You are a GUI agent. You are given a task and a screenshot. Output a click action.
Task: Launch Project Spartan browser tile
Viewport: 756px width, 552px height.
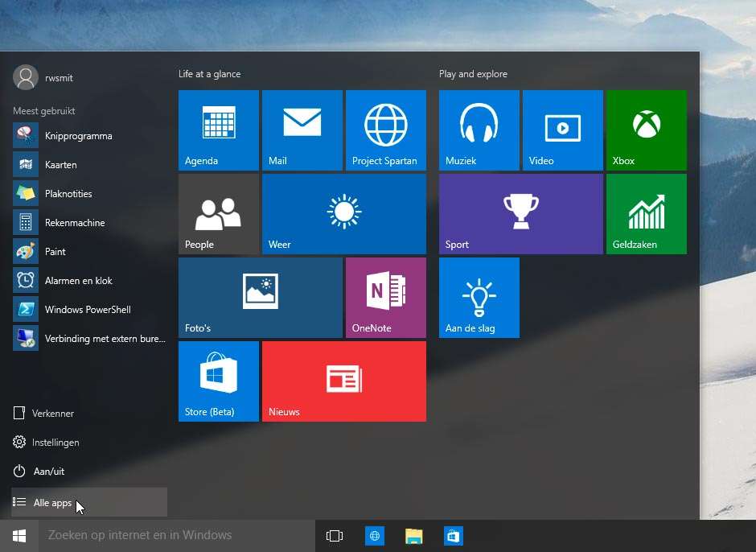tap(386, 130)
